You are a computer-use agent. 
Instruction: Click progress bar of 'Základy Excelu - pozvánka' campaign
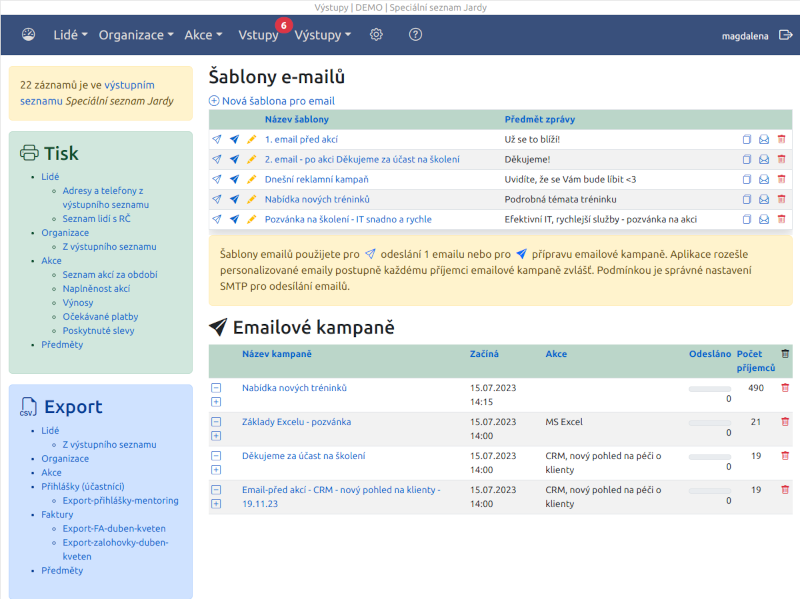710,423
